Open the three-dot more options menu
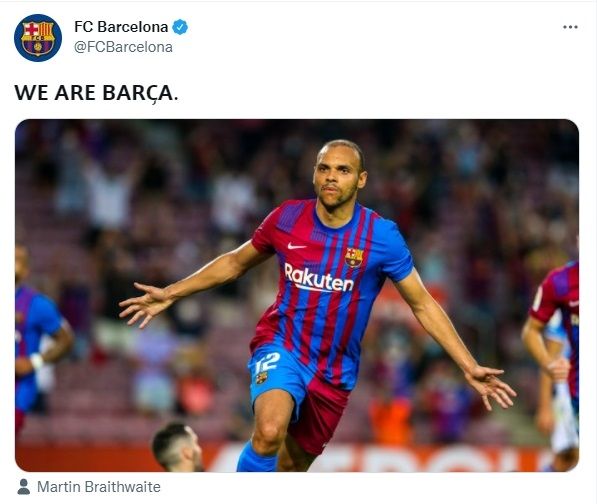 (x=570, y=27)
